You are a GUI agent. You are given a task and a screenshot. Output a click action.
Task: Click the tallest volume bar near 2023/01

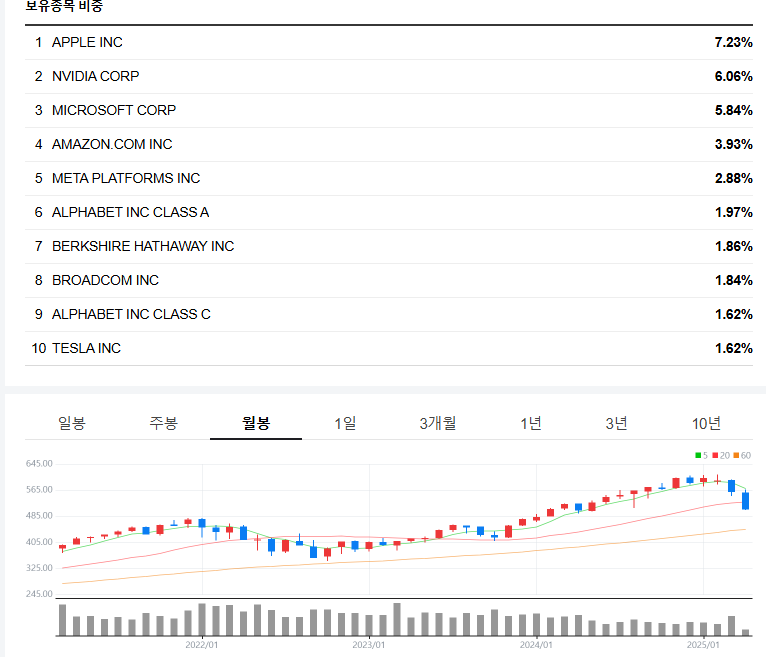[x=397, y=619]
